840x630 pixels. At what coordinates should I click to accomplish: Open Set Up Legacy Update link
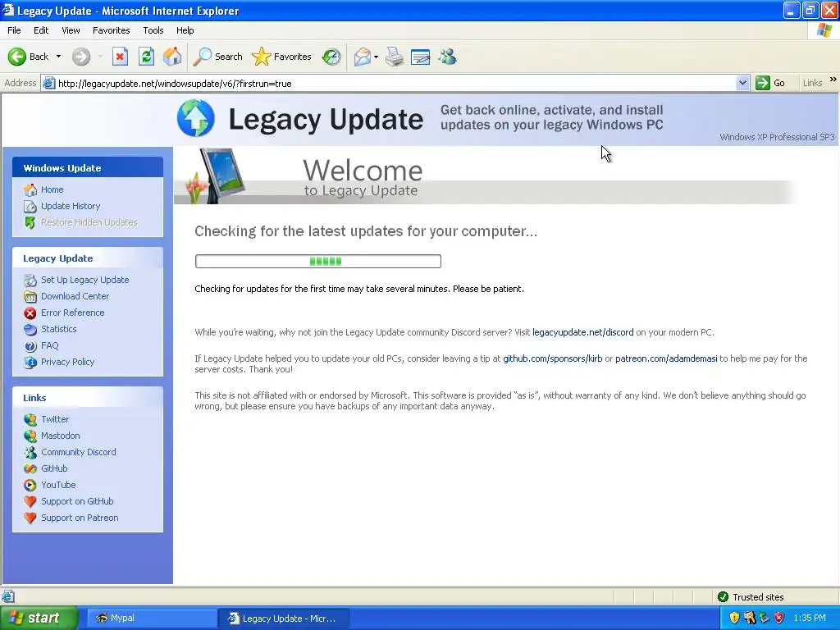click(84, 280)
